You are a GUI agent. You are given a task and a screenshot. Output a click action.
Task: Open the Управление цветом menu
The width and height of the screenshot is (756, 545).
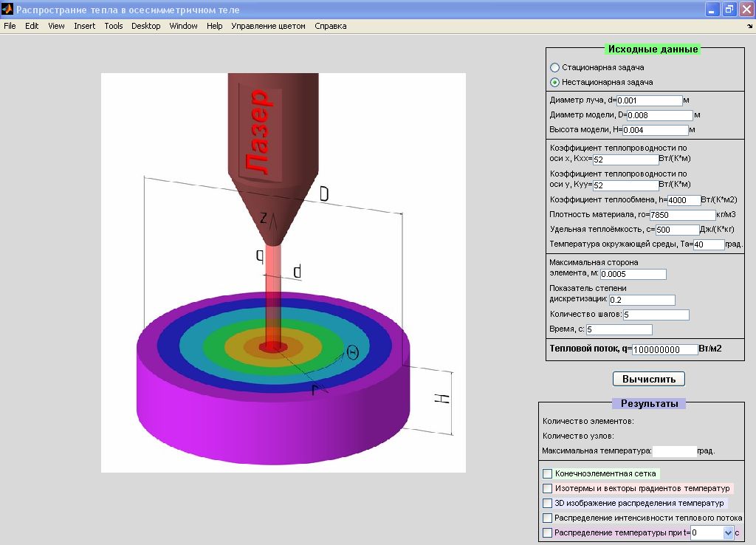click(268, 26)
